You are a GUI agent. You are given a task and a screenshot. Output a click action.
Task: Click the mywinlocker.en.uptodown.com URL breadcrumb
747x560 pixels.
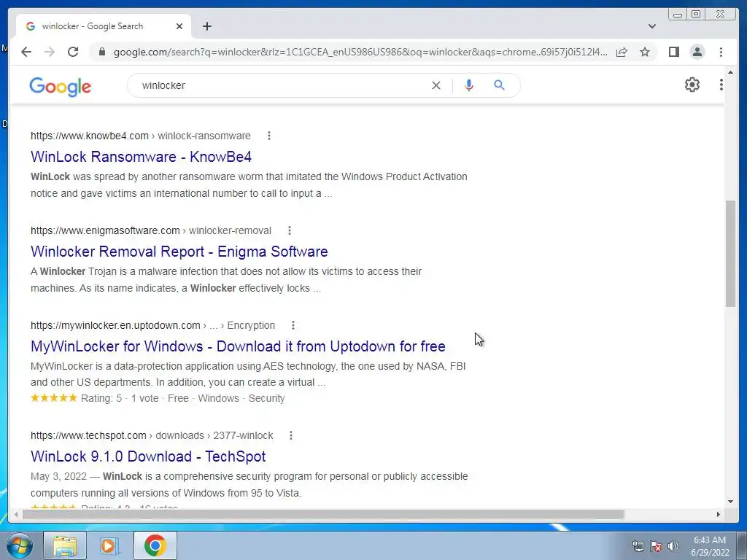point(153,325)
